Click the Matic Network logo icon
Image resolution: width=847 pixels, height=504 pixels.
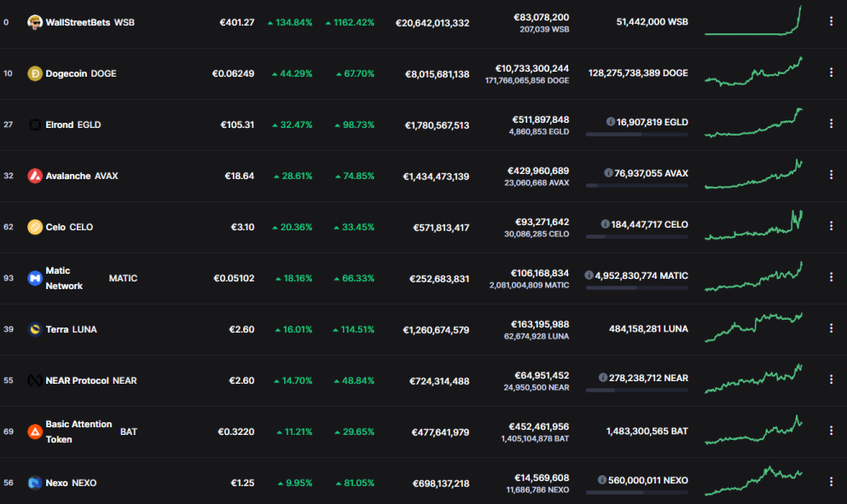pos(35,278)
